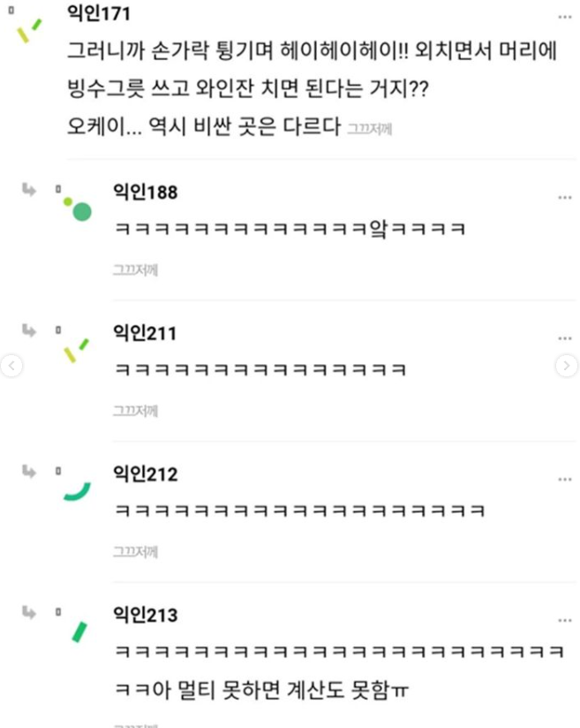The height and width of the screenshot is (728, 580).
Task: Go to next image with right arrow
Action: [x=566, y=366]
